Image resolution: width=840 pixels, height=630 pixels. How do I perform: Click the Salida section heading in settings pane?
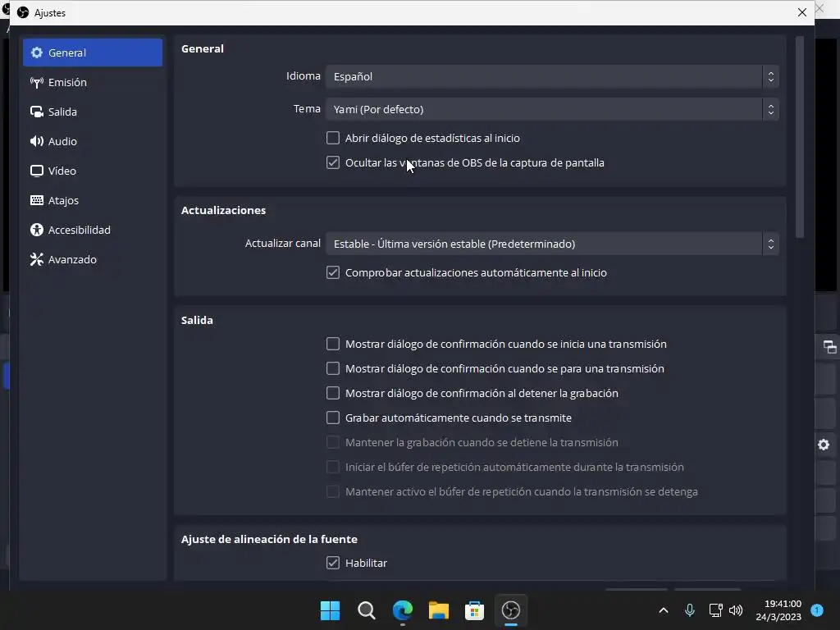coord(197,320)
